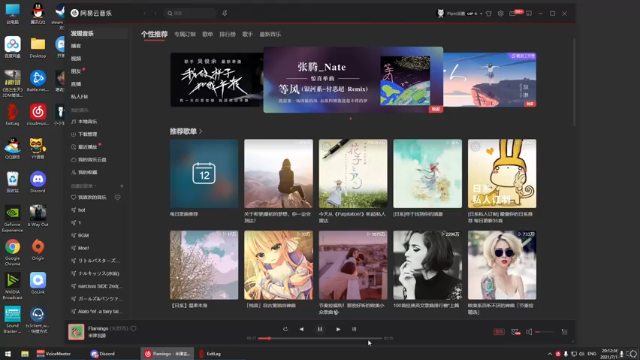Viewport: 640px width, 360px height.
Task: Create a new playlist with plus icon
Action: pyautogui.click(x=122, y=186)
